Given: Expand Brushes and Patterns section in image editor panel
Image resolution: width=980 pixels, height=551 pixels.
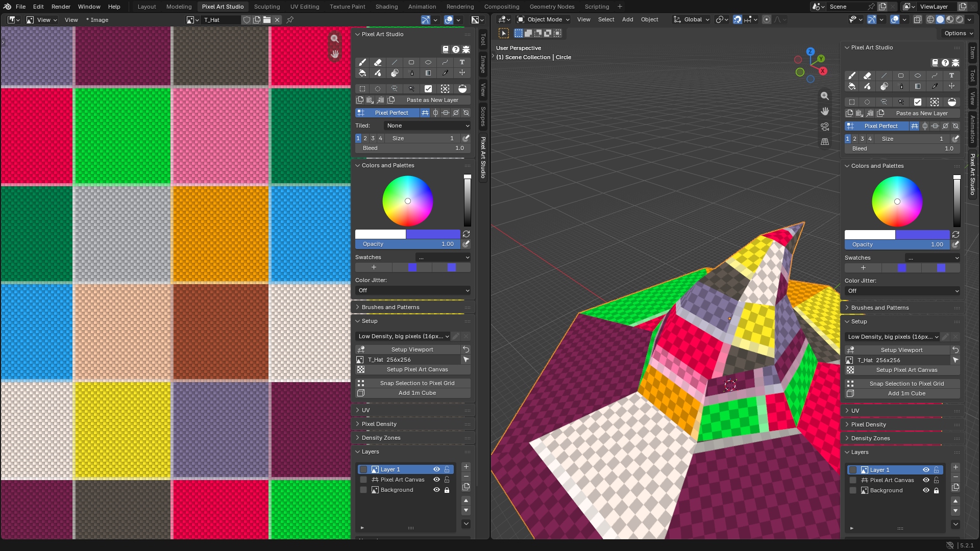Looking at the screenshot, I should (x=390, y=307).
